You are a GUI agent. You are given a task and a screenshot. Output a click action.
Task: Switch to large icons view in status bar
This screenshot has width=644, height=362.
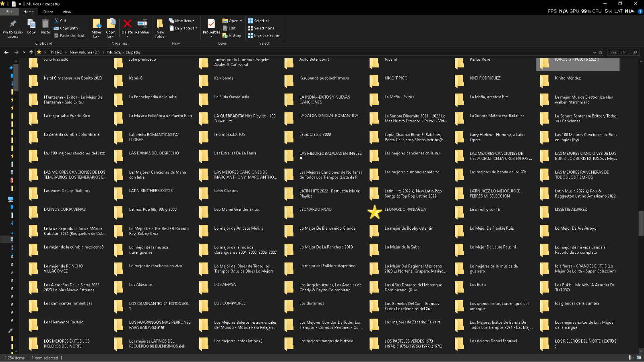point(639,358)
